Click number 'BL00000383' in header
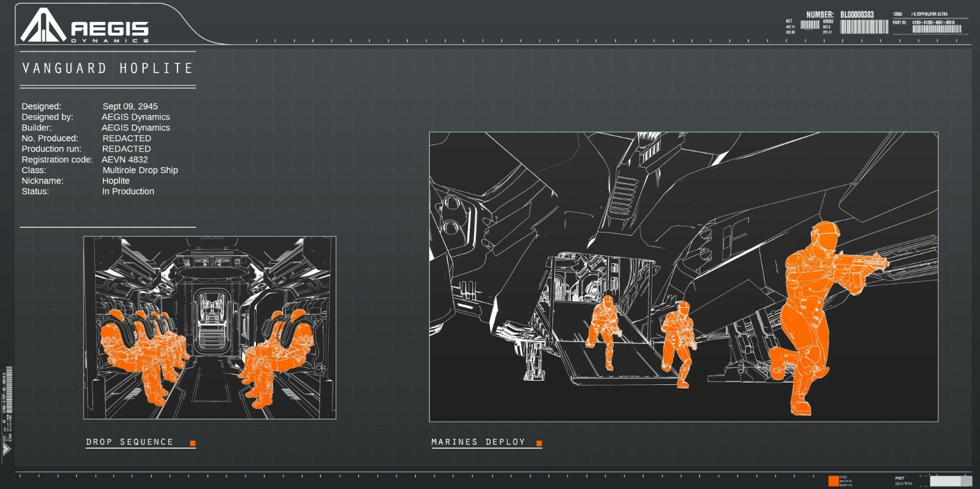980x489 pixels. 857,15
